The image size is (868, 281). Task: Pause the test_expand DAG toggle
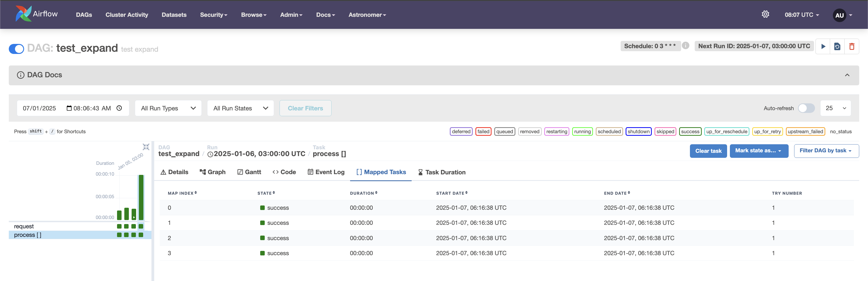pos(17,49)
